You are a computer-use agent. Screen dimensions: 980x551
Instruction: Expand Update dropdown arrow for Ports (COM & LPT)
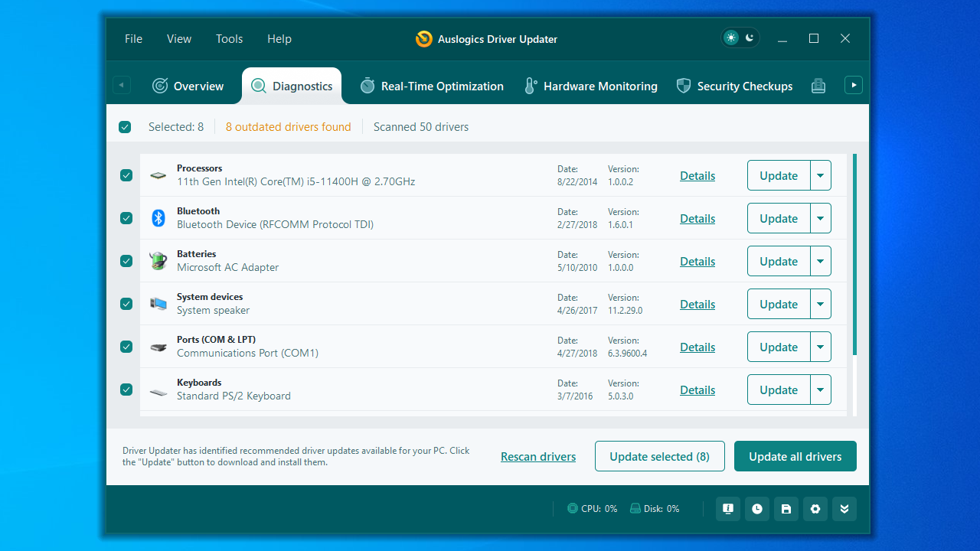point(820,347)
